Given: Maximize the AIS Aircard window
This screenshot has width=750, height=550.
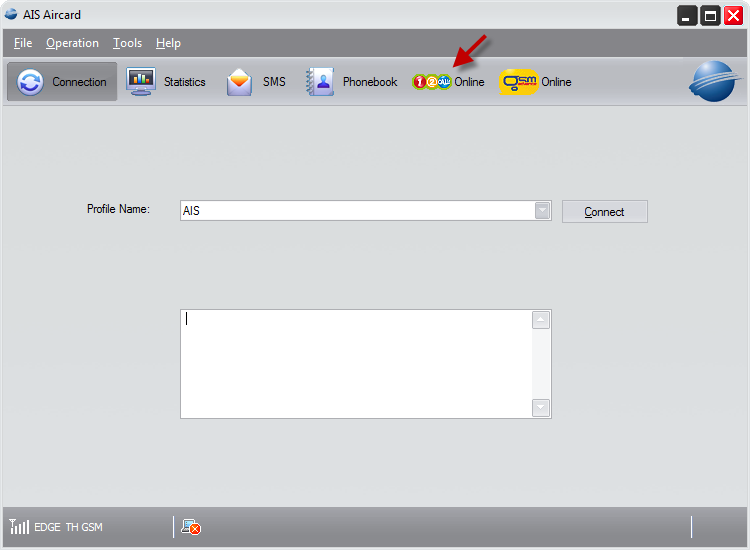Looking at the screenshot, I should 710,16.
